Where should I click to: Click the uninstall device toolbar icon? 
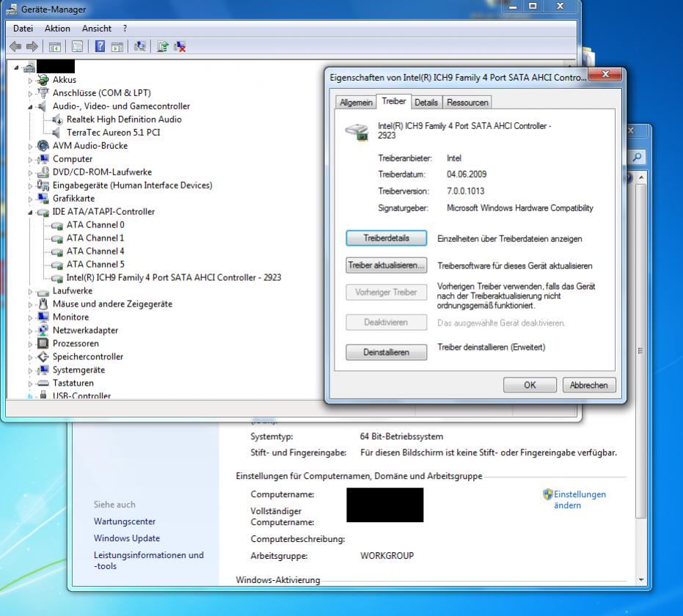tap(180, 47)
